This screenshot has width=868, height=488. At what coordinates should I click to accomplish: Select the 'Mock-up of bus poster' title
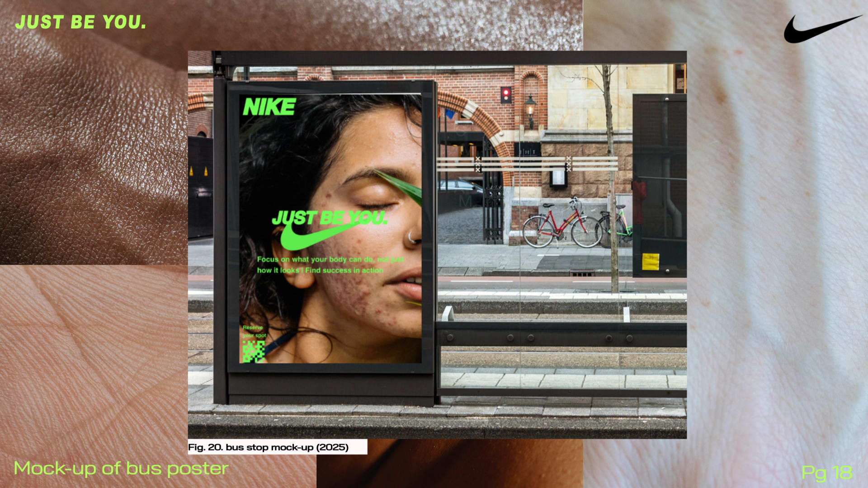[121, 469]
